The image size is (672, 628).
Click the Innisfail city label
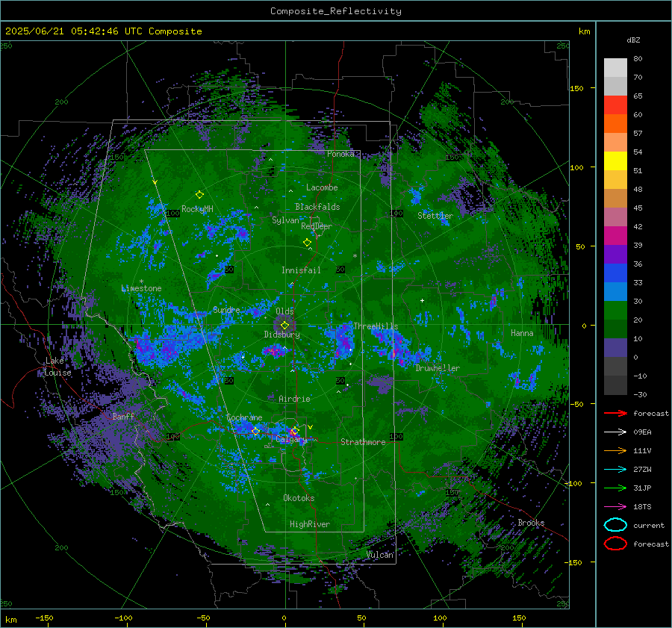301,270
